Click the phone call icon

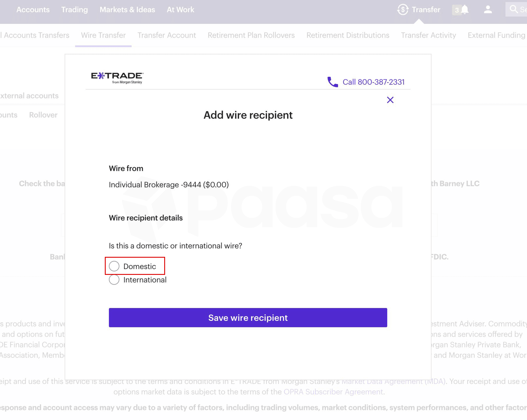[332, 82]
